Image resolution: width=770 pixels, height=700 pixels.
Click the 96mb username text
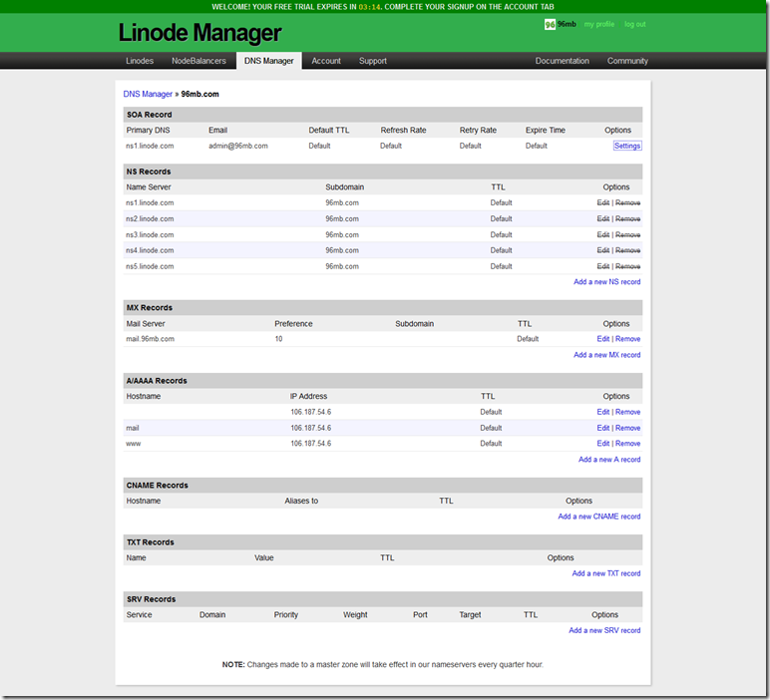pos(567,24)
